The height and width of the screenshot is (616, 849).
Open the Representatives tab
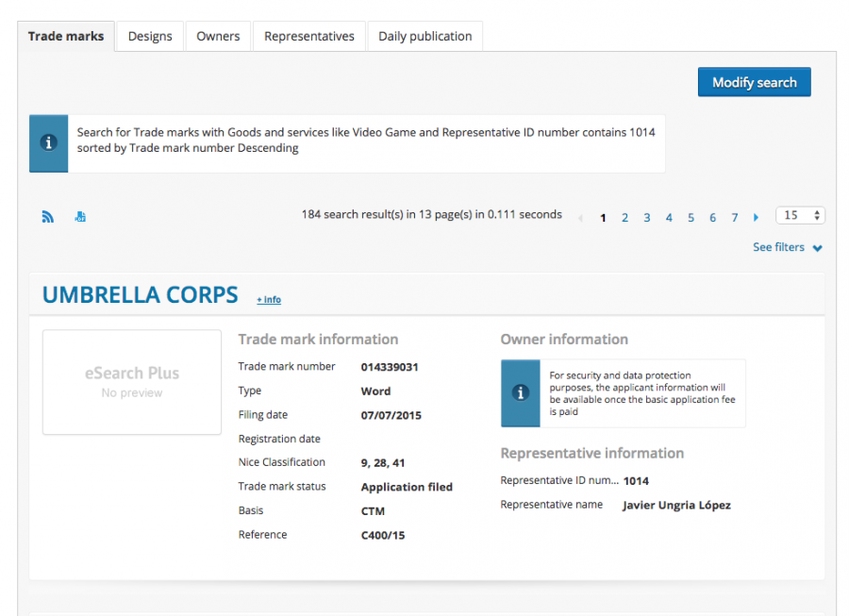309,36
